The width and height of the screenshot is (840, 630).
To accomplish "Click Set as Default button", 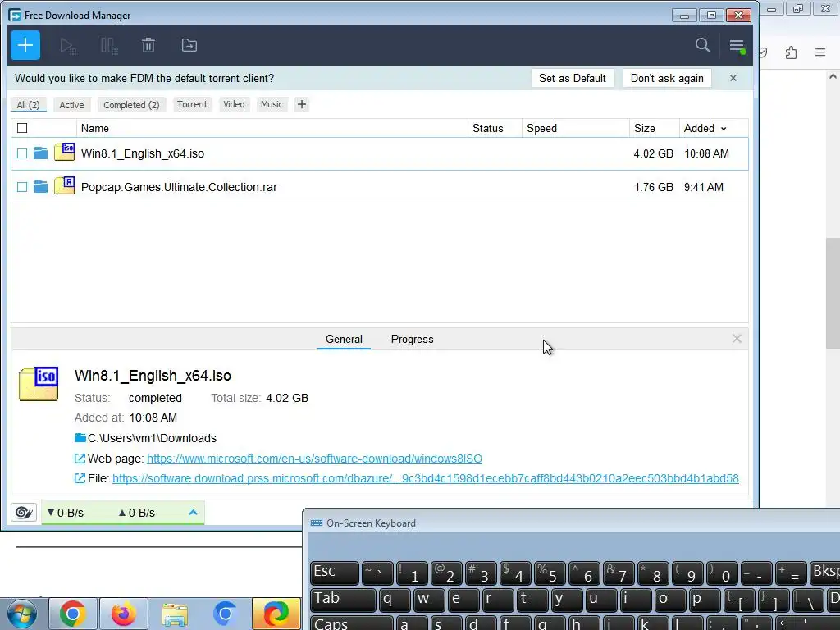I will pyautogui.click(x=572, y=78).
